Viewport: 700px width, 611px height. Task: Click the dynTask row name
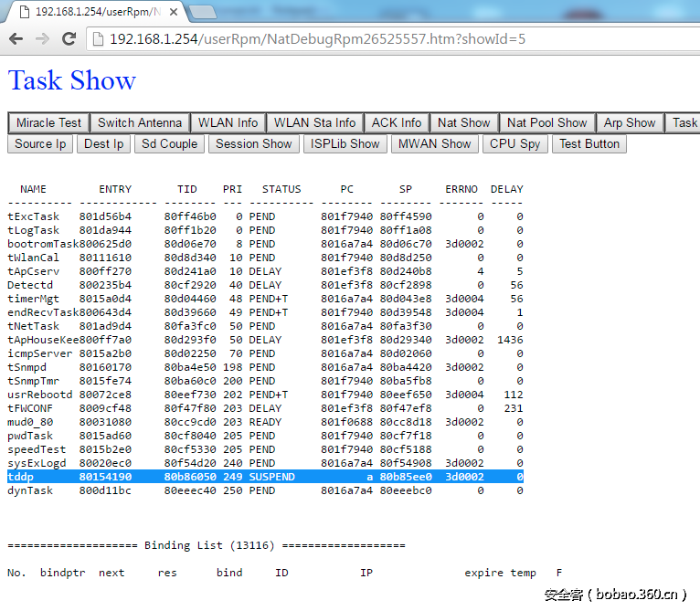(30, 490)
